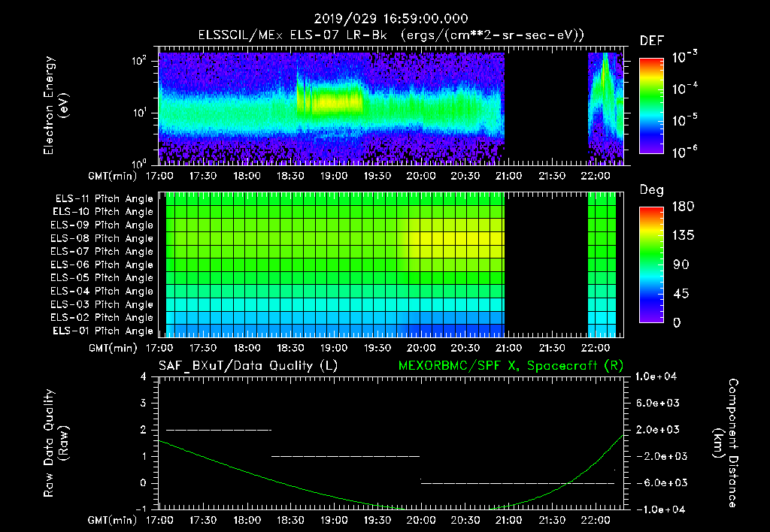Select the ELS-05 Pitch Angle row label
The width and height of the screenshot is (770, 532).
click(x=102, y=278)
